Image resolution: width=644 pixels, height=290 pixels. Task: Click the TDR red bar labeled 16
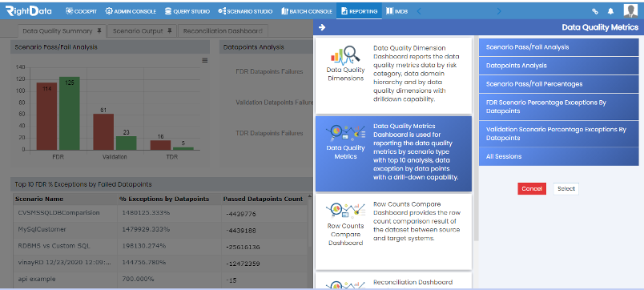(x=160, y=145)
